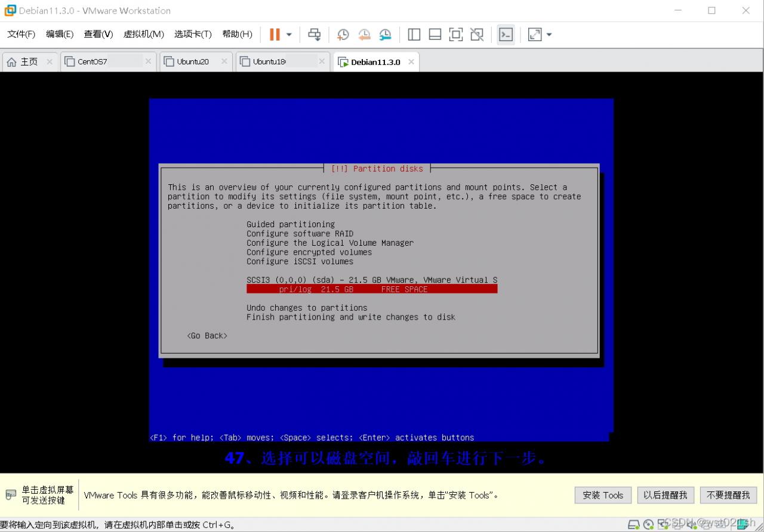This screenshot has width=764, height=532.
Task: Open the power options dropdown arrow beside pause
Action: coord(289,35)
